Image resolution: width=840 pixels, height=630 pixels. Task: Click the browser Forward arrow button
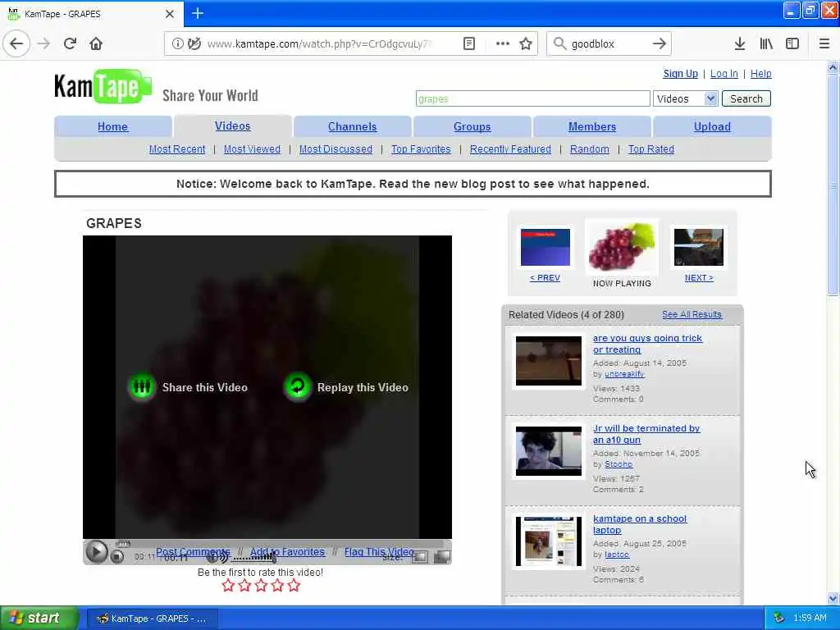point(44,43)
